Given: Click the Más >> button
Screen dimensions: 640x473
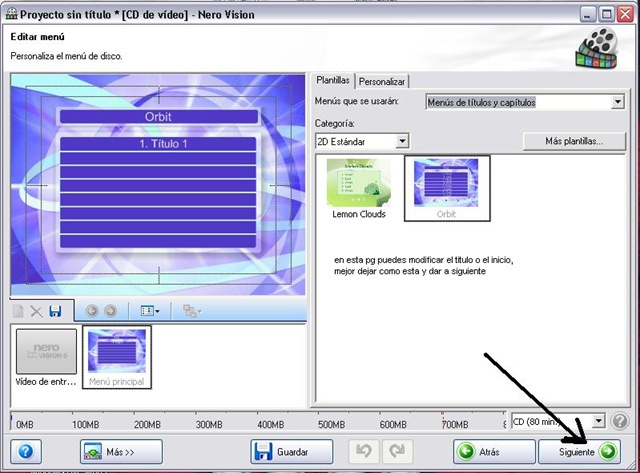Looking at the screenshot, I should pos(121,451).
